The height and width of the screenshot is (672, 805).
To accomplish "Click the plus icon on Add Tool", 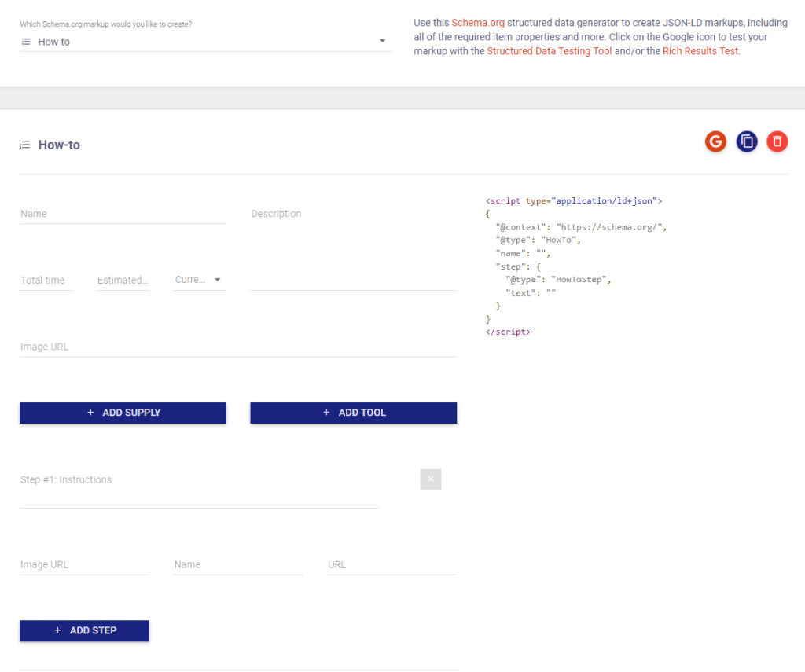I will tap(325, 413).
